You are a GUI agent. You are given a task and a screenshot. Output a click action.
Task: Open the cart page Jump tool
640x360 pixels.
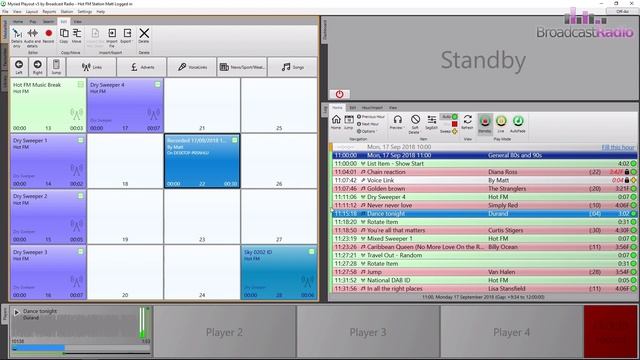pos(56,67)
